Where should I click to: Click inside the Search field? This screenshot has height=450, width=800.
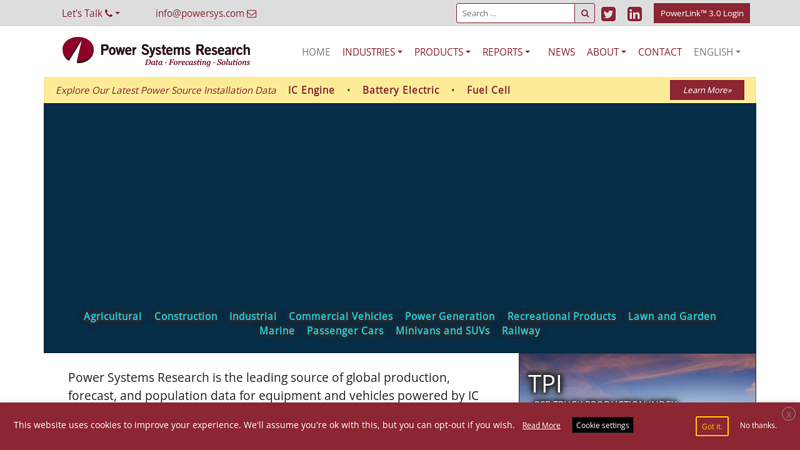point(515,13)
